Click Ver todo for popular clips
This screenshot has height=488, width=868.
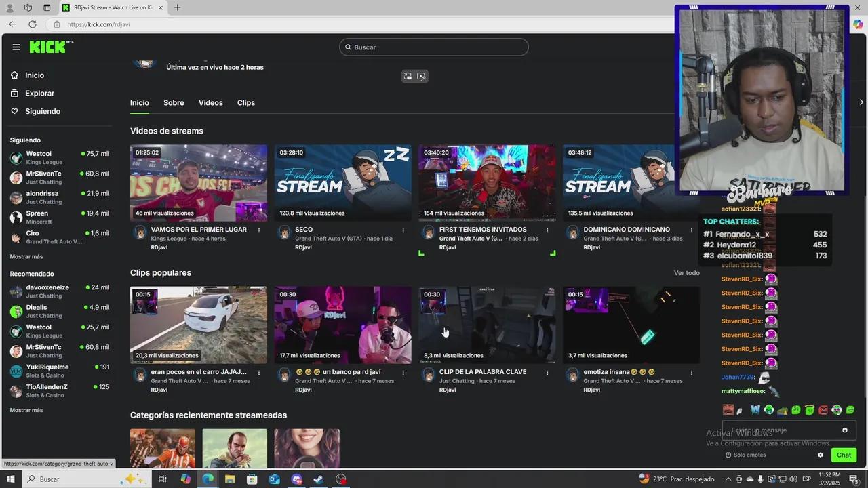686,273
